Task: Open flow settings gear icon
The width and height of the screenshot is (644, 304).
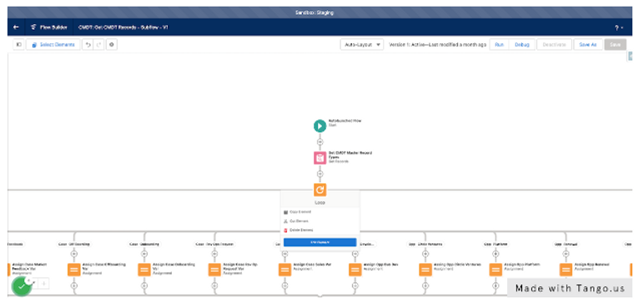Action: [112, 45]
